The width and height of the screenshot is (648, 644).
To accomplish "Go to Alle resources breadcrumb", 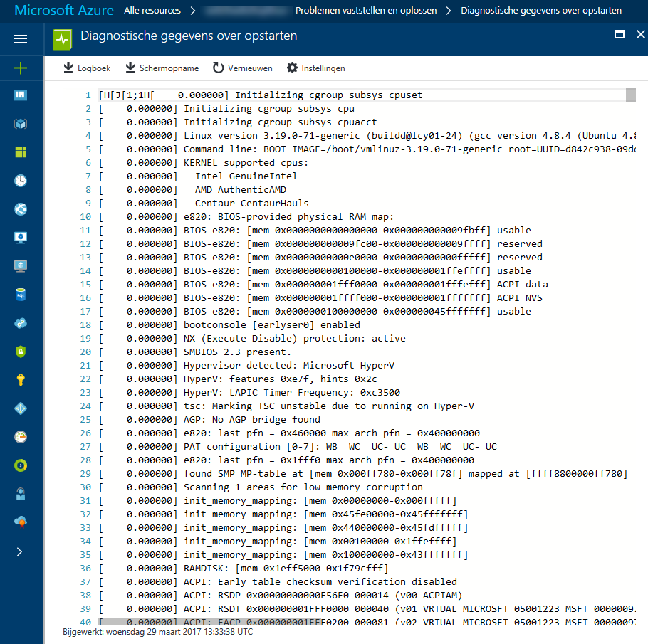I will point(152,11).
